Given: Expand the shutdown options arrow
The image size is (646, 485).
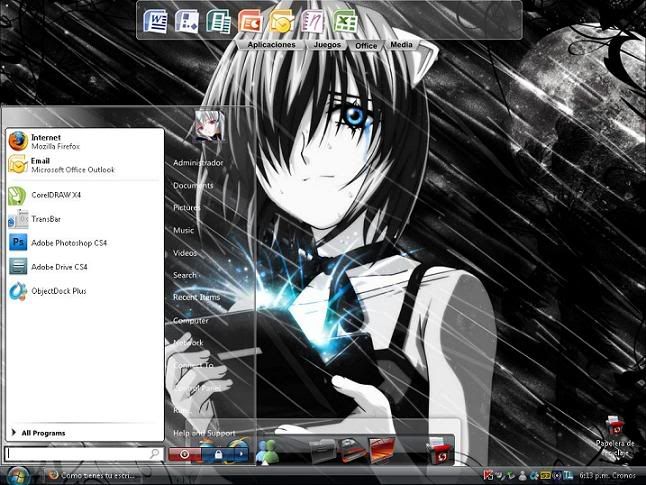Looking at the screenshot, I should pos(241,454).
